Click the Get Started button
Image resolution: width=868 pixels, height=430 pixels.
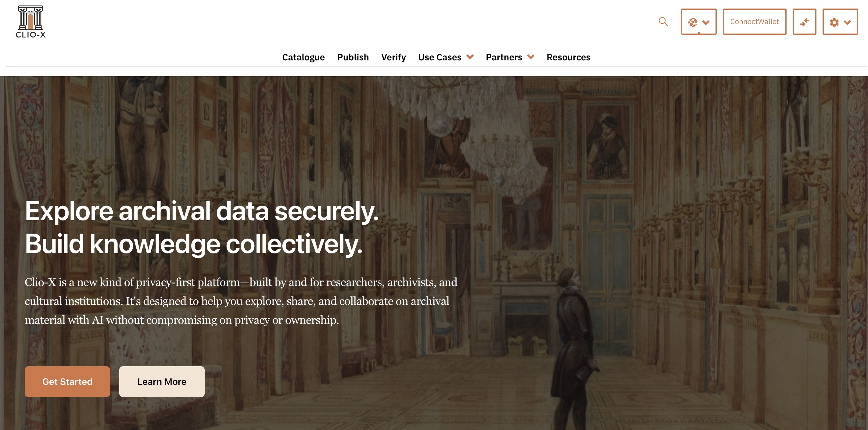[67, 382]
